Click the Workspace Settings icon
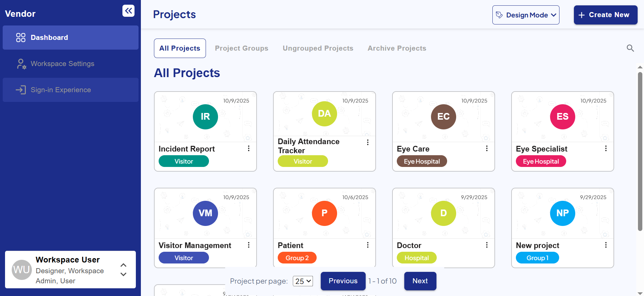Viewport: 644px width, 296px height. tap(21, 64)
